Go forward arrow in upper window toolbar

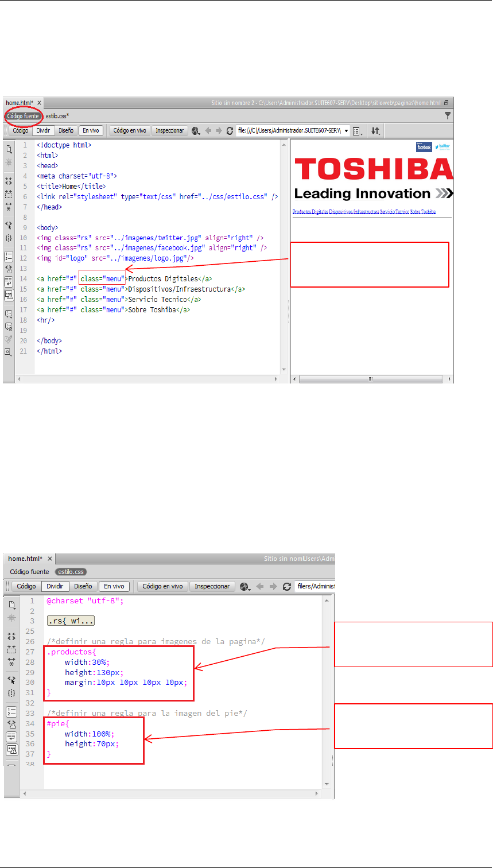[x=219, y=131]
